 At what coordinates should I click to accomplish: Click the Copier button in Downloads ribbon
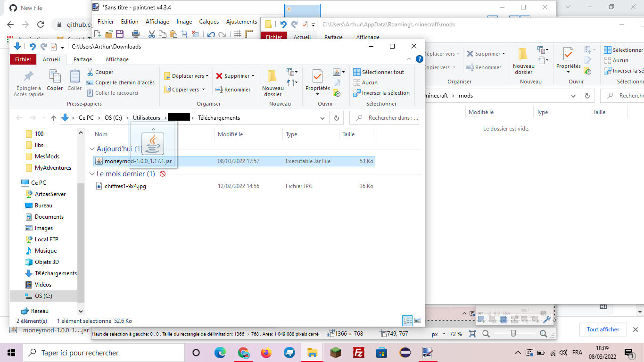pos(55,80)
